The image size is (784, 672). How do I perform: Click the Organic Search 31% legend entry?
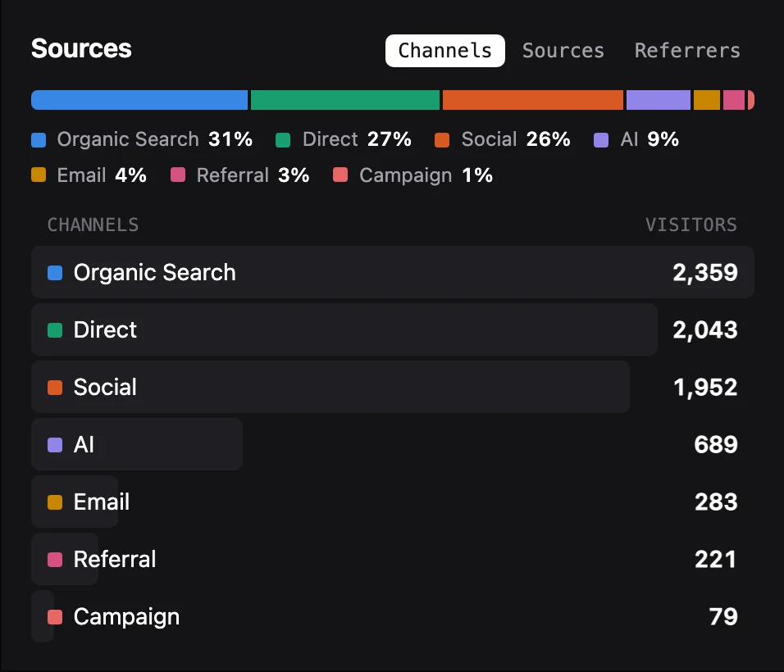click(x=142, y=139)
